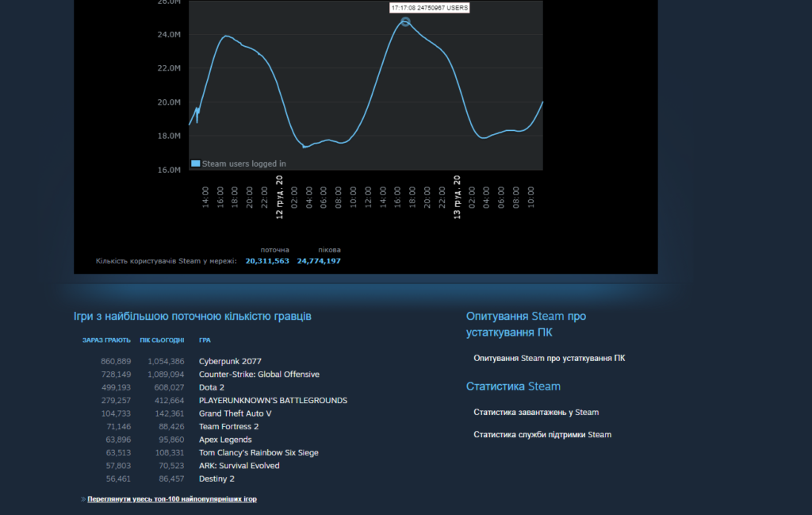The image size is (812, 515).
Task: Click the 'ЗАРАЗ ГРАЮТЬ' column header
Action: [106, 340]
